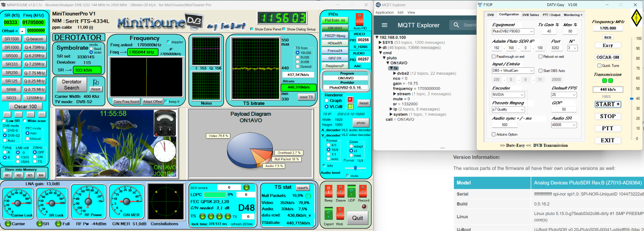Click the Quit button in MiniTioune
The width and height of the screenshot is (644, 231).
pyautogui.click(x=357, y=217)
